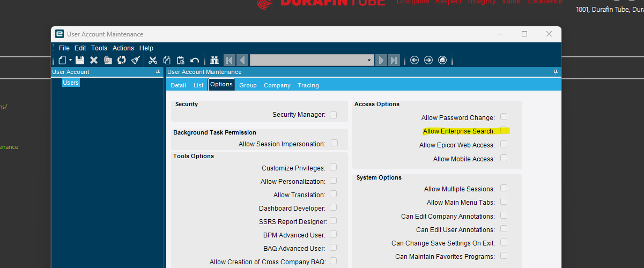Toggle BPM Advanced User checkbox

tap(334, 234)
